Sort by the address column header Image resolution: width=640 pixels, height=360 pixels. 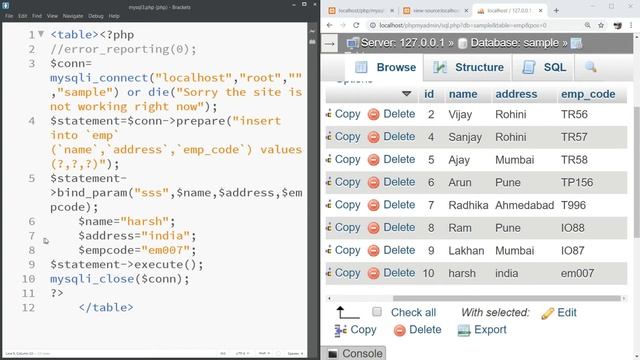516,94
